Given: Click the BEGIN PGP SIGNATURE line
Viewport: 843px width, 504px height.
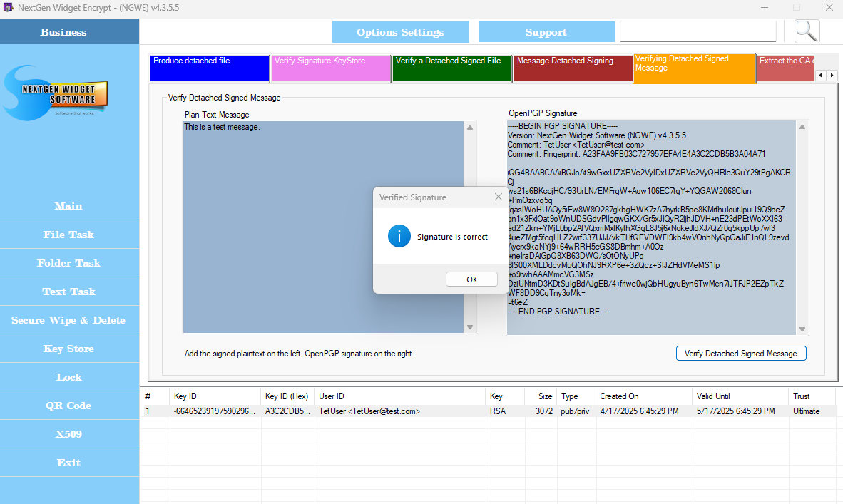Looking at the screenshot, I should pyautogui.click(x=563, y=126).
